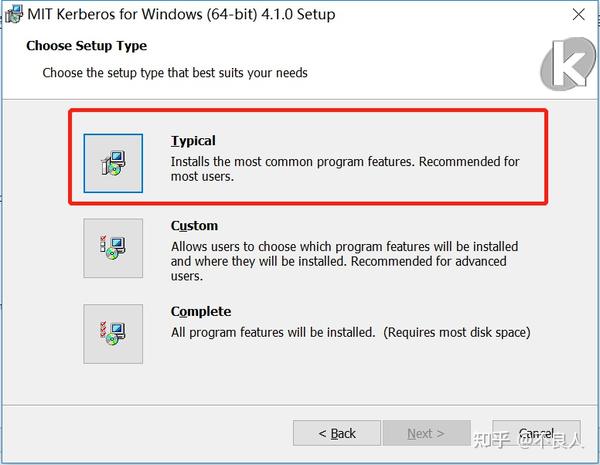600x465 pixels.
Task: Go back with the Back button
Action: 337,433
